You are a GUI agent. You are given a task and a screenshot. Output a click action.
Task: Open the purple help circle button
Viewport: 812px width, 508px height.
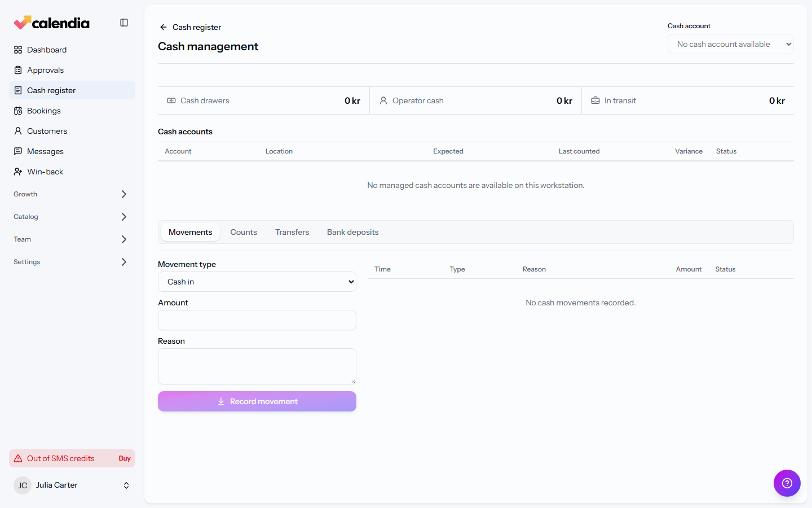[x=787, y=483]
